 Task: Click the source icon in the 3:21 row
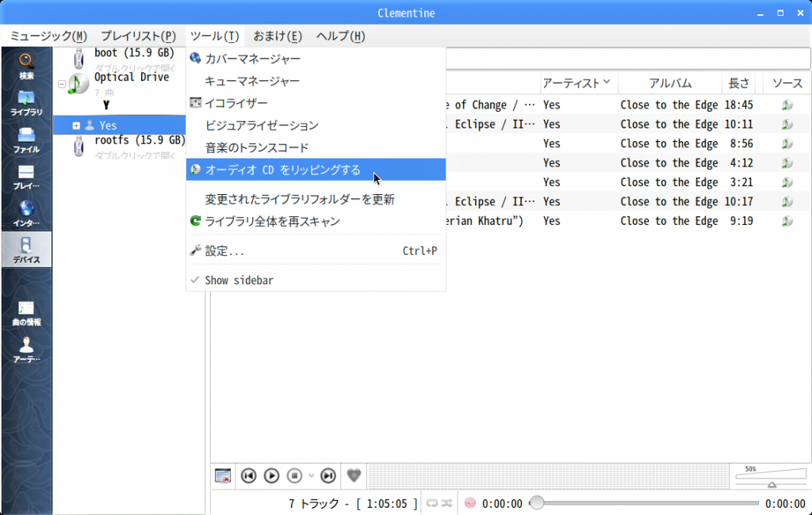pyautogui.click(x=787, y=182)
